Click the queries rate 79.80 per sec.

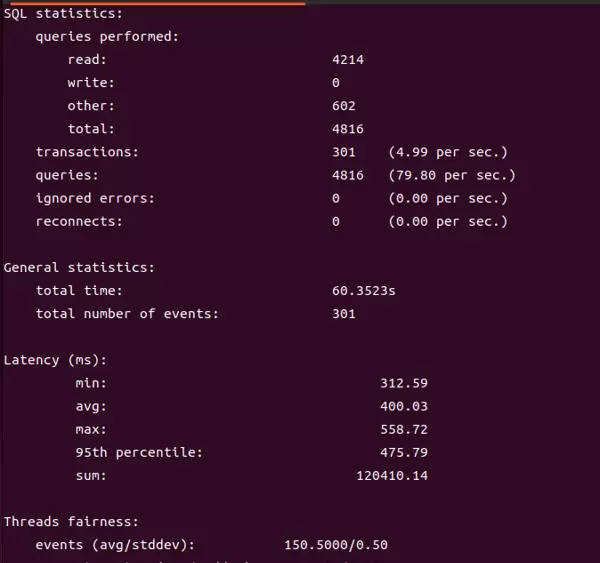coord(452,175)
